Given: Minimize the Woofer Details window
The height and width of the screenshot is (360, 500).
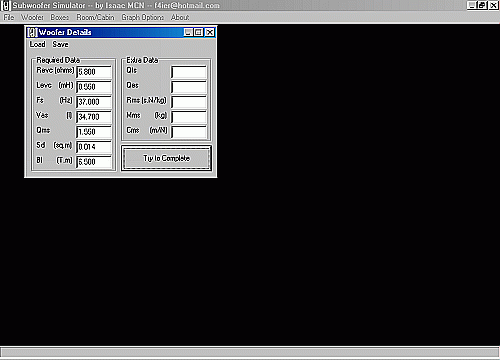Looking at the screenshot, I should [x=188, y=32].
